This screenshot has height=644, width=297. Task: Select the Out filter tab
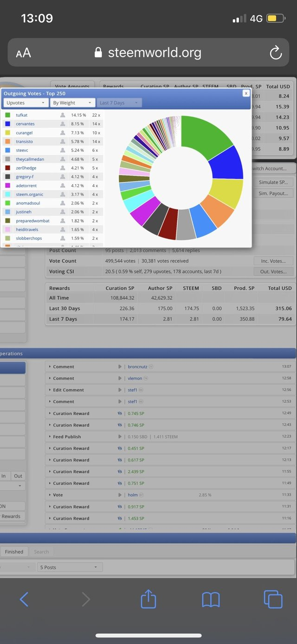(18, 476)
